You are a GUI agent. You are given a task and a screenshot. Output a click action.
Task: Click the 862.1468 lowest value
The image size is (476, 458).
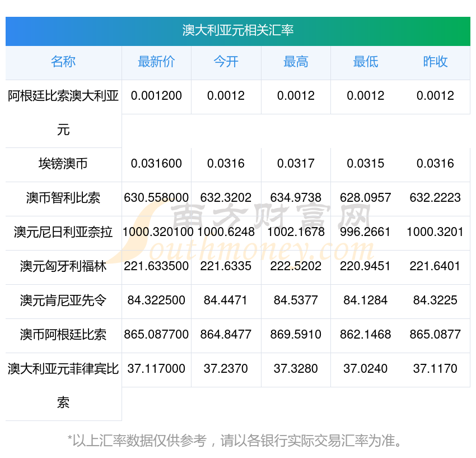(366, 335)
